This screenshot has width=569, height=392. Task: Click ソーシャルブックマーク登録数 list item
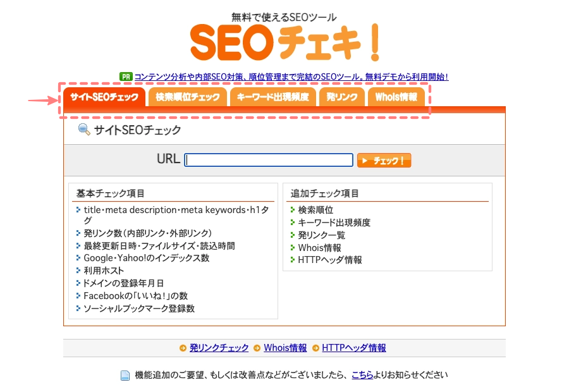click(139, 309)
